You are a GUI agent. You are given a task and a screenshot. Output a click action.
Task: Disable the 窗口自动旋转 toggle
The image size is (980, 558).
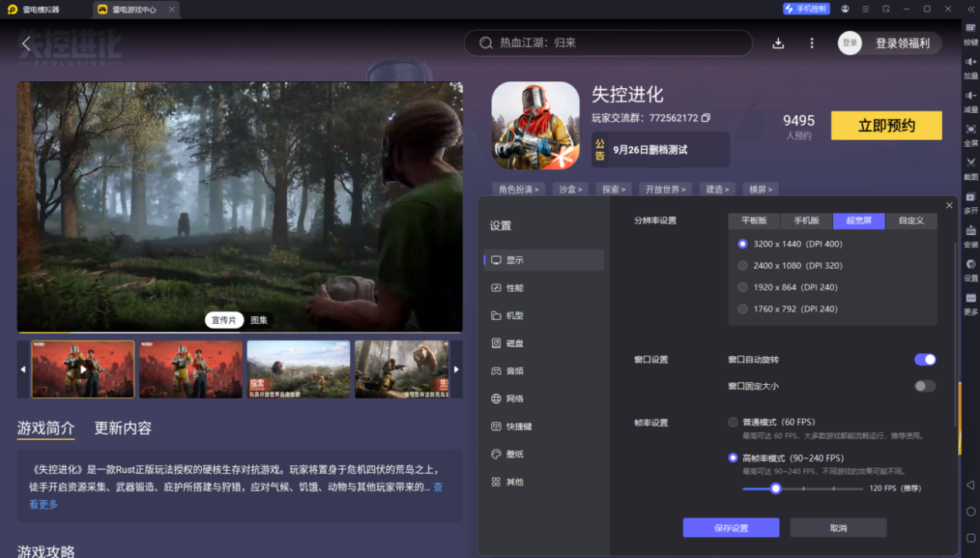(924, 359)
